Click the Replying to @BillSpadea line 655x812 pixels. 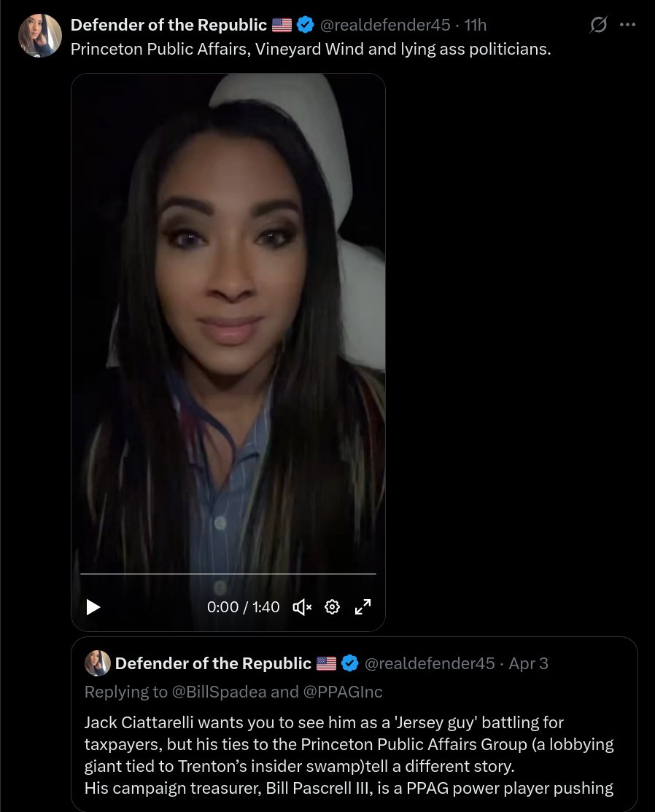(233, 692)
